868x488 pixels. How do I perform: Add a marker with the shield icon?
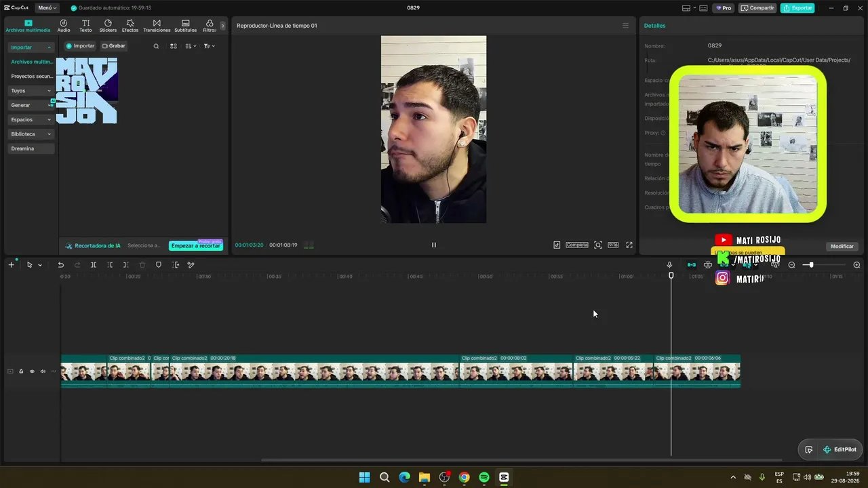click(x=159, y=265)
